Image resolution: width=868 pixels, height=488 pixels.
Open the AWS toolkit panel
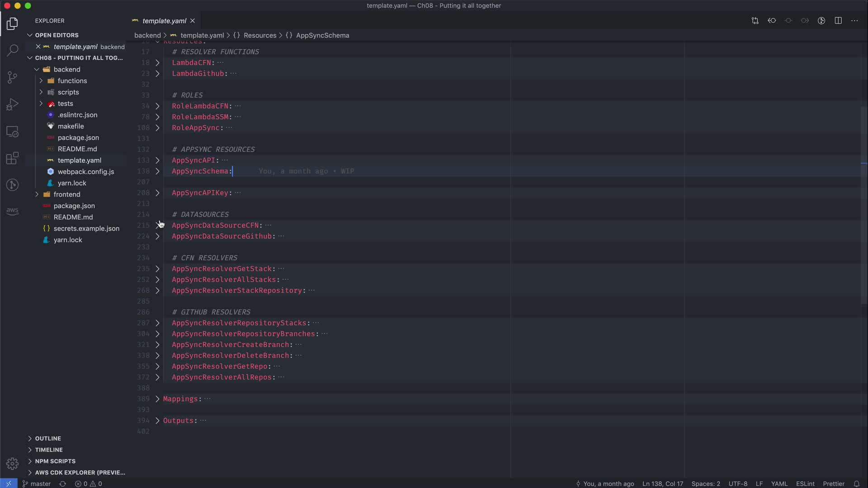point(12,211)
